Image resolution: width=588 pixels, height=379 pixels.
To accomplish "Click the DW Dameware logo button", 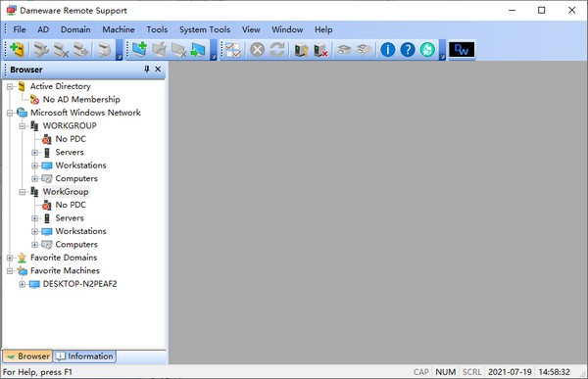I will tap(462, 50).
